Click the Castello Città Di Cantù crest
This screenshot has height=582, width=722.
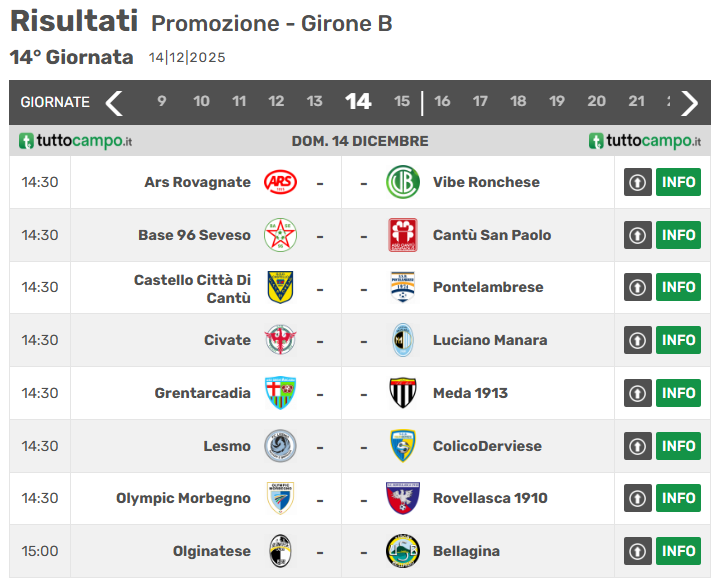tap(280, 288)
